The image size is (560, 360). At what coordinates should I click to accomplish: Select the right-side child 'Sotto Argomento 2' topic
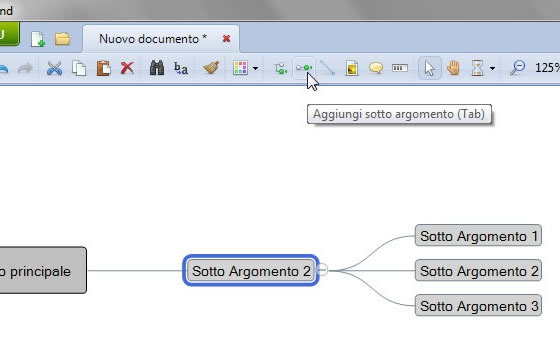click(478, 270)
